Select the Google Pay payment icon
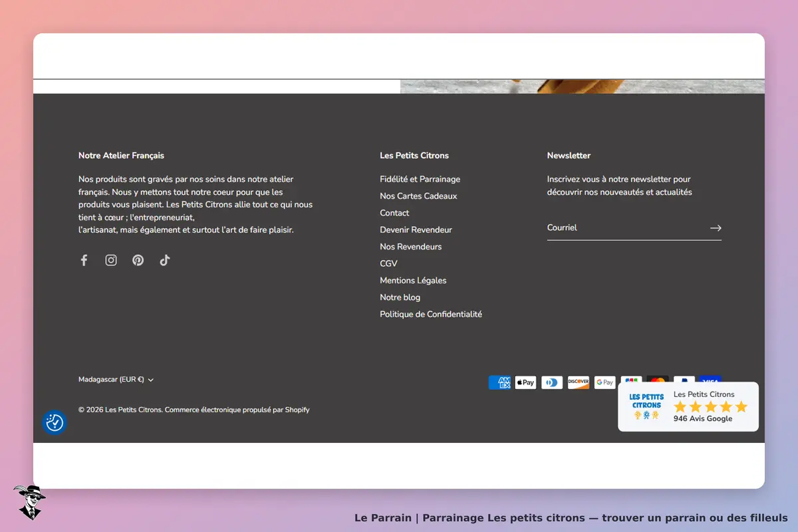798x532 pixels. 604,382
